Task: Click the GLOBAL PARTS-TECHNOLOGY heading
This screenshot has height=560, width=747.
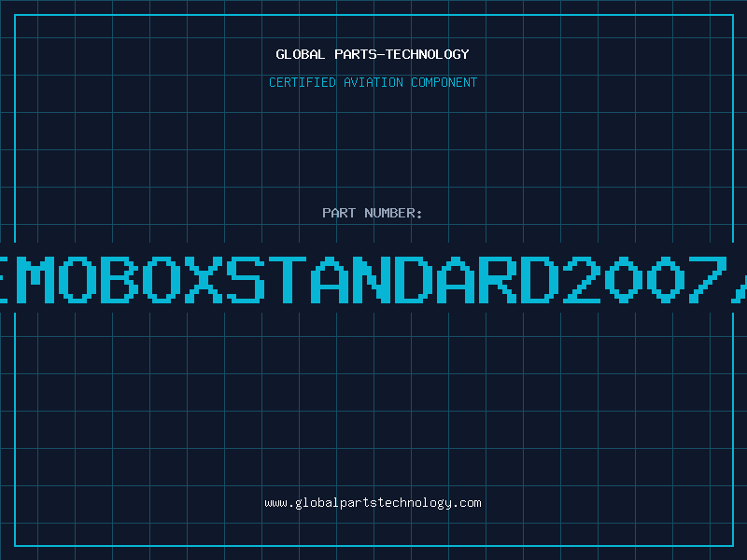Action: [373, 54]
